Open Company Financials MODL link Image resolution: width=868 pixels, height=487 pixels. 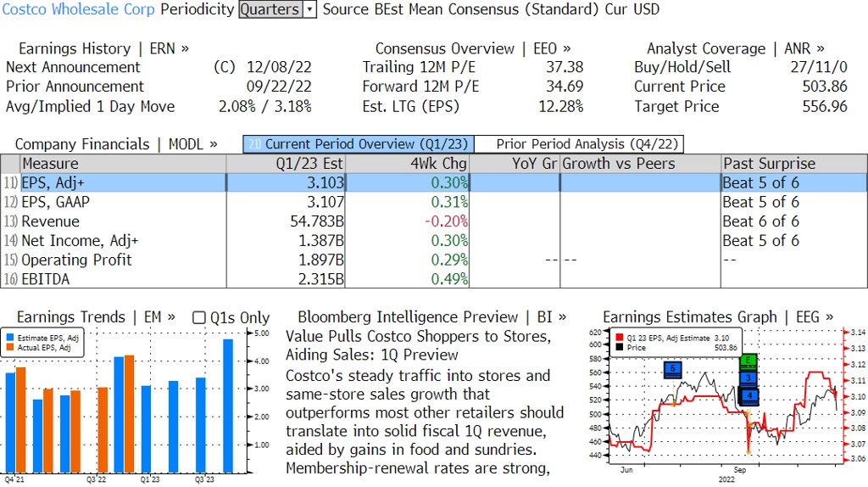tap(116, 144)
